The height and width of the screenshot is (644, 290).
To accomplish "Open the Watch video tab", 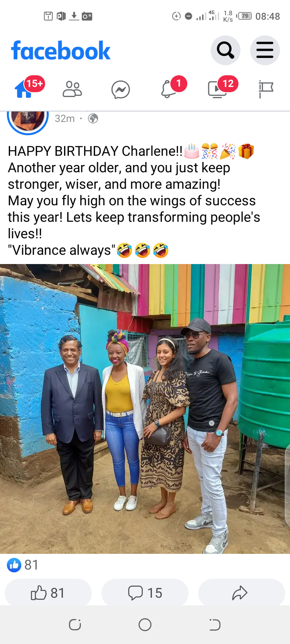I will click(217, 89).
